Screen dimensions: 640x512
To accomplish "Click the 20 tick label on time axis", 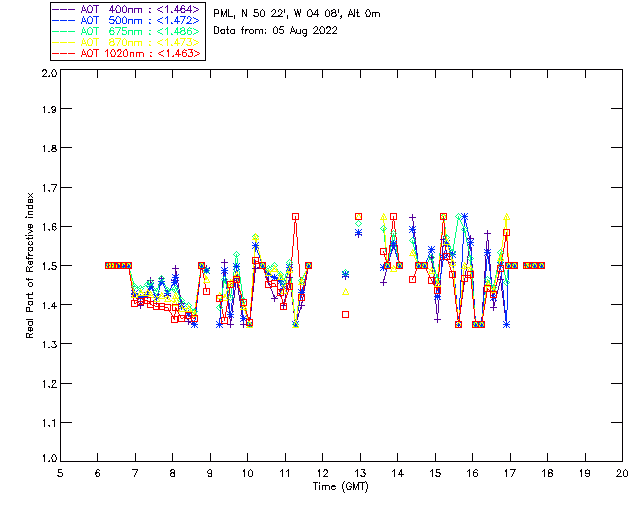I will pos(622,474).
